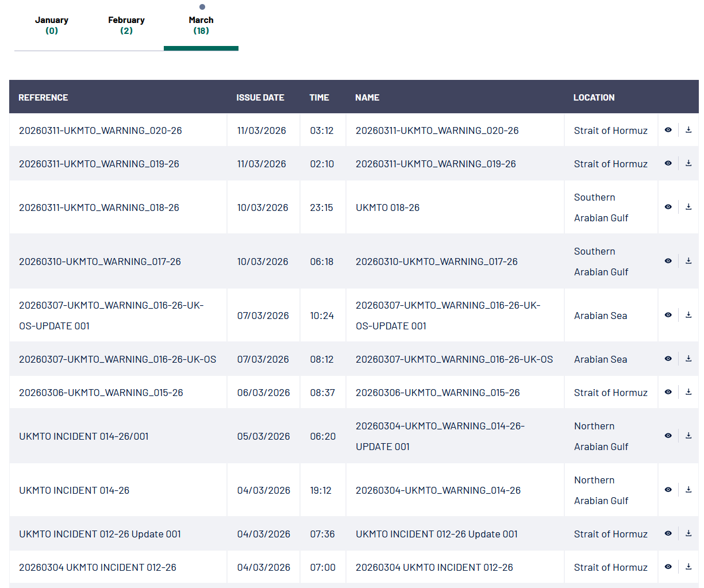Sort by REFERENCE column header
This screenshot has height=588, width=704.
tap(43, 98)
